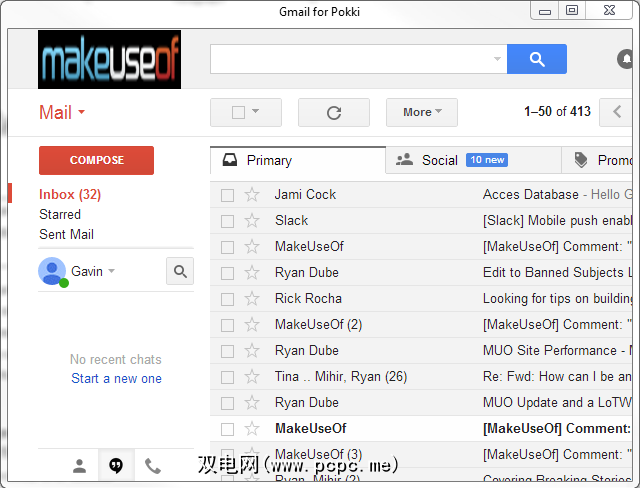Click the Promotions tag icon
The height and width of the screenshot is (488, 640).
click(581, 160)
